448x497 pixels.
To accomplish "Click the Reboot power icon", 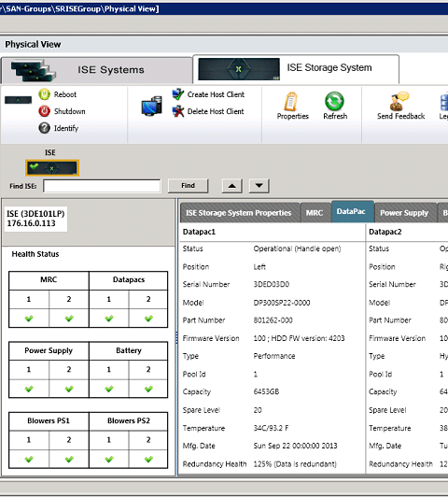I will [x=44, y=94].
